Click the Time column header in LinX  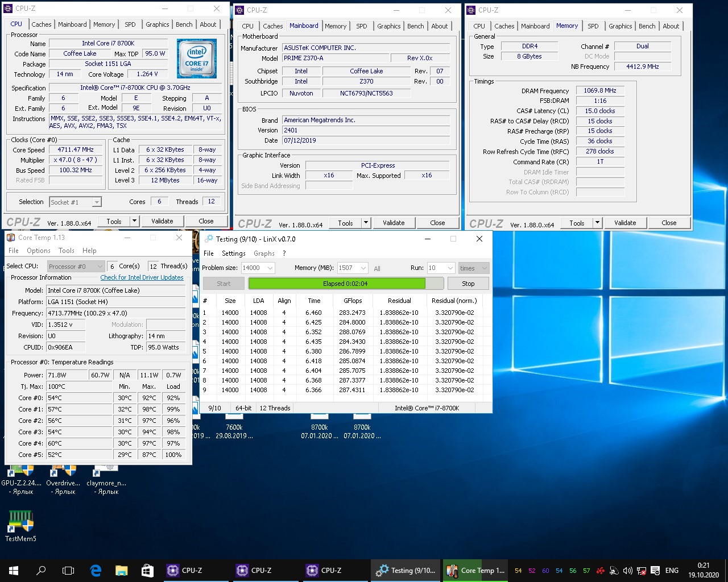click(x=314, y=301)
